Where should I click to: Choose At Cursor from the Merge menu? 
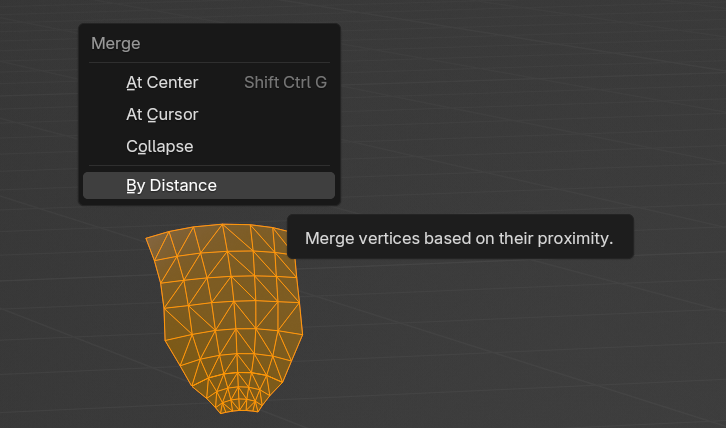162,115
